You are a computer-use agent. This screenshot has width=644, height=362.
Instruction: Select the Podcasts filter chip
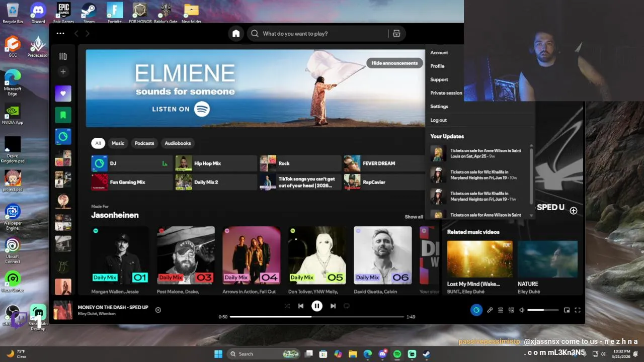[x=144, y=143]
